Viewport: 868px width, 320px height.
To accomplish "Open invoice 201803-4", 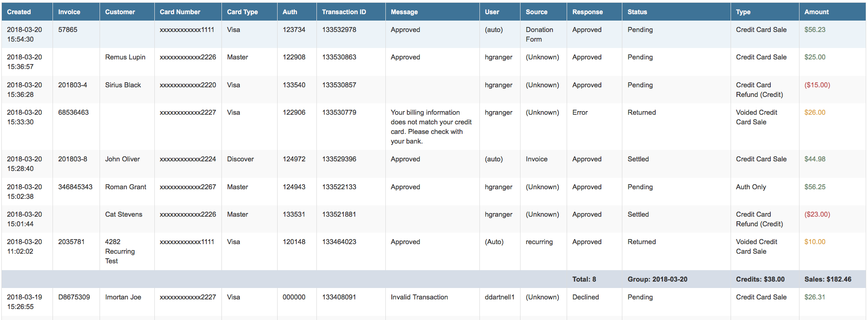I will tap(72, 85).
